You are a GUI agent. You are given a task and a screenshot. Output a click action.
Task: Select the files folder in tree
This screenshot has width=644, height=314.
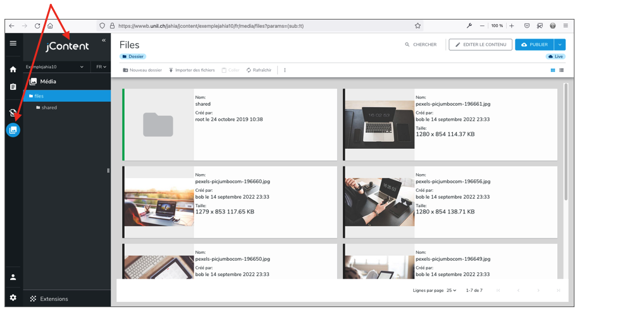[39, 96]
